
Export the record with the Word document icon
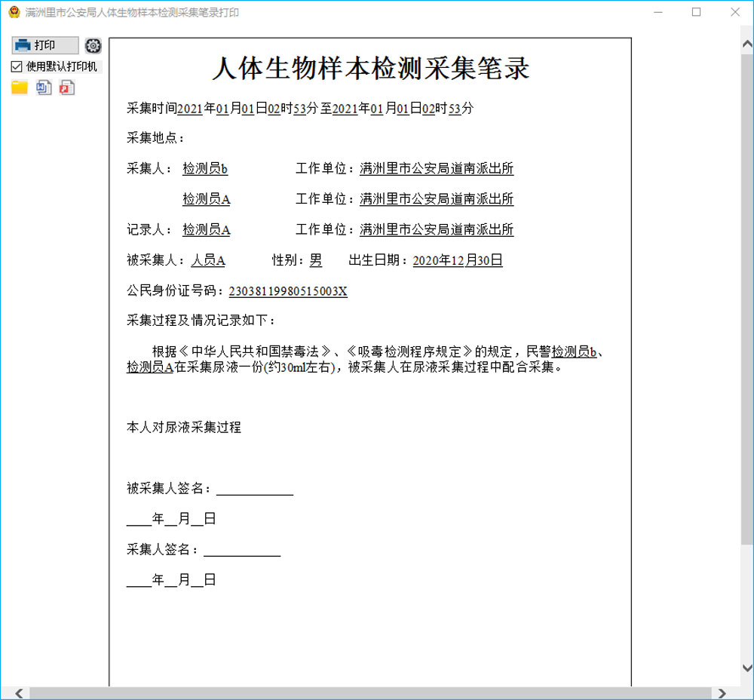click(x=44, y=87)
